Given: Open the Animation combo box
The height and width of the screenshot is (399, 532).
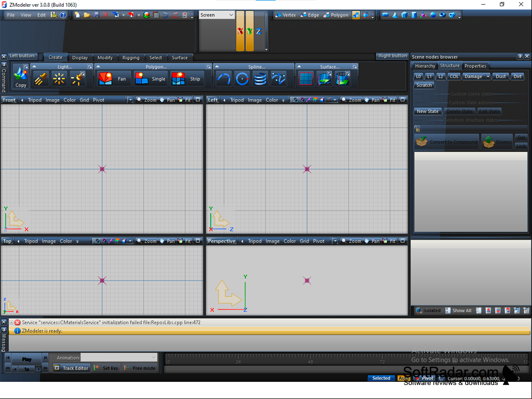Looking at the screenshot, I should pyautogui.click(x=119, y=357).
